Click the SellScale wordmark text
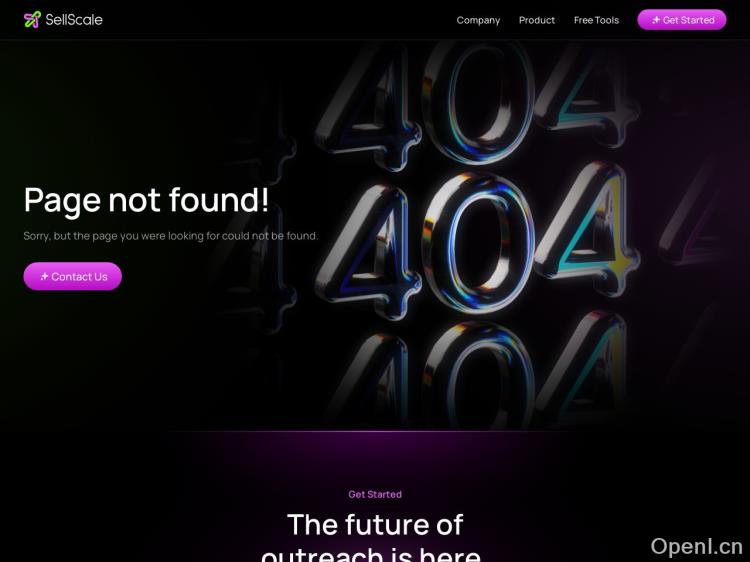750x562 pixels. tap(74, 20)
